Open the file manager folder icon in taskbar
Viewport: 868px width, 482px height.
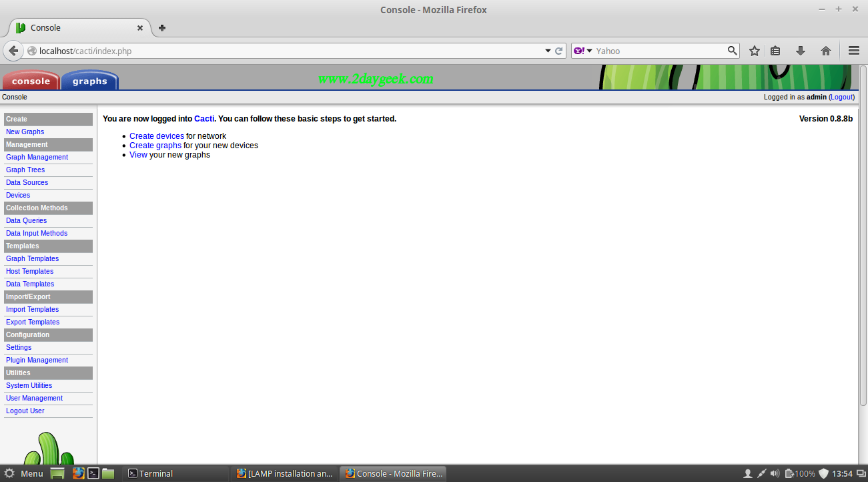[108, 473]
